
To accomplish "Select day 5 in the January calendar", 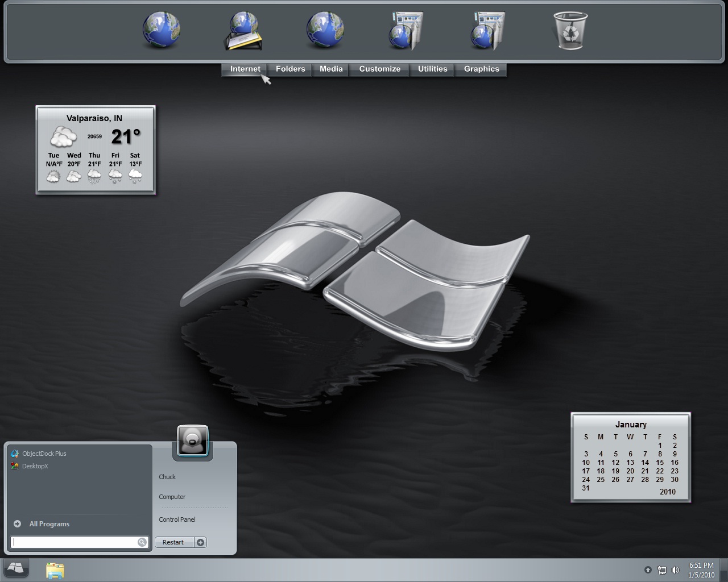I will pyautogui.click(x=615, y=454).
